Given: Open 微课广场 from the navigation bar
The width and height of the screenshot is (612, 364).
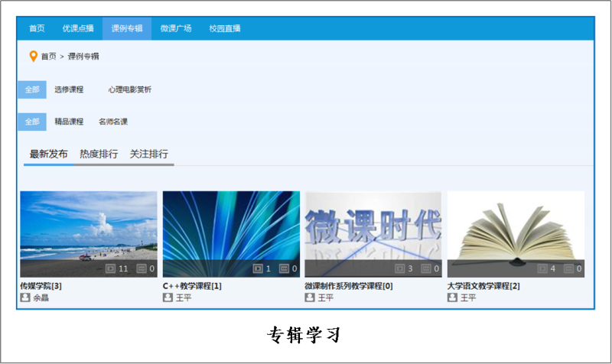Looking at the screenshot, I should [x=176, y=28].
